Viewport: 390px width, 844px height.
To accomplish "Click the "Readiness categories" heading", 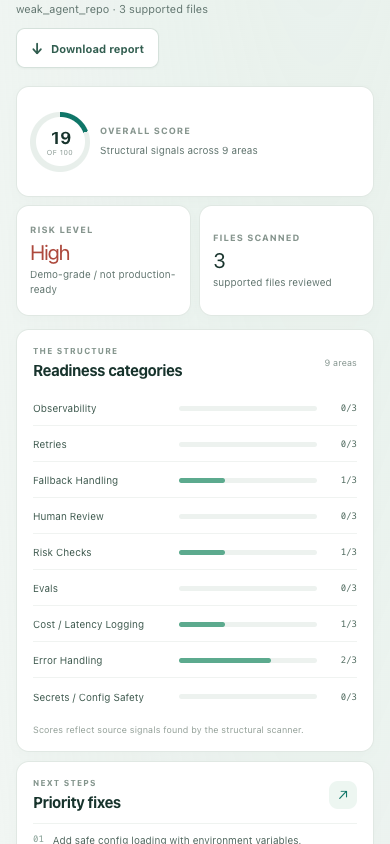I will pyautogui.click(x=108, y=371).
